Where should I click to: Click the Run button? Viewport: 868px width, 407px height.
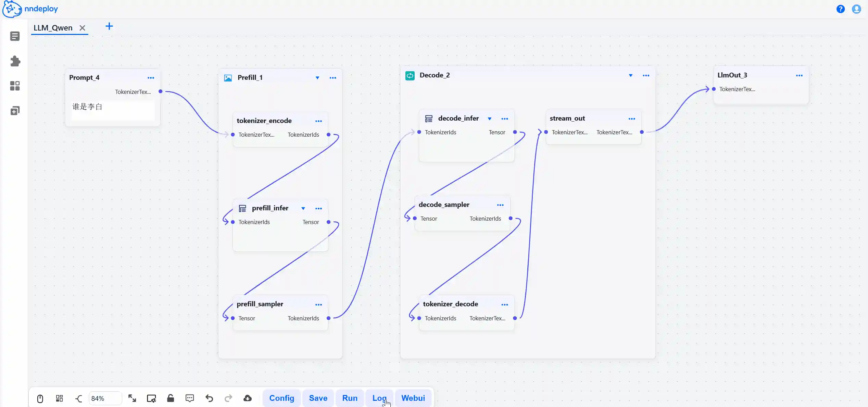[x=350, y=398]
